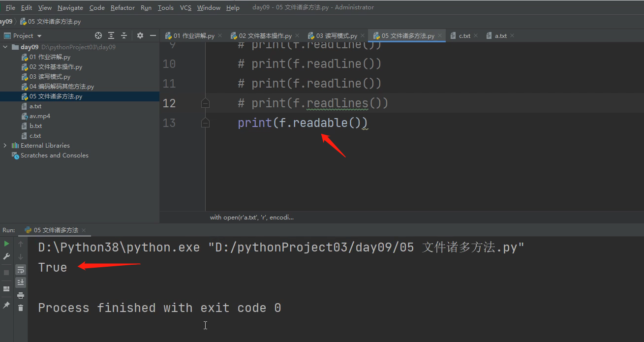Click the True output in console

53,267
